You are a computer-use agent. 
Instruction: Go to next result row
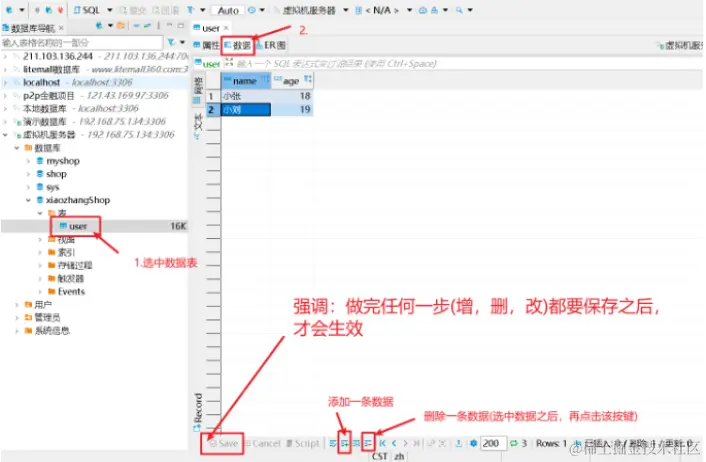coord(405,444)
